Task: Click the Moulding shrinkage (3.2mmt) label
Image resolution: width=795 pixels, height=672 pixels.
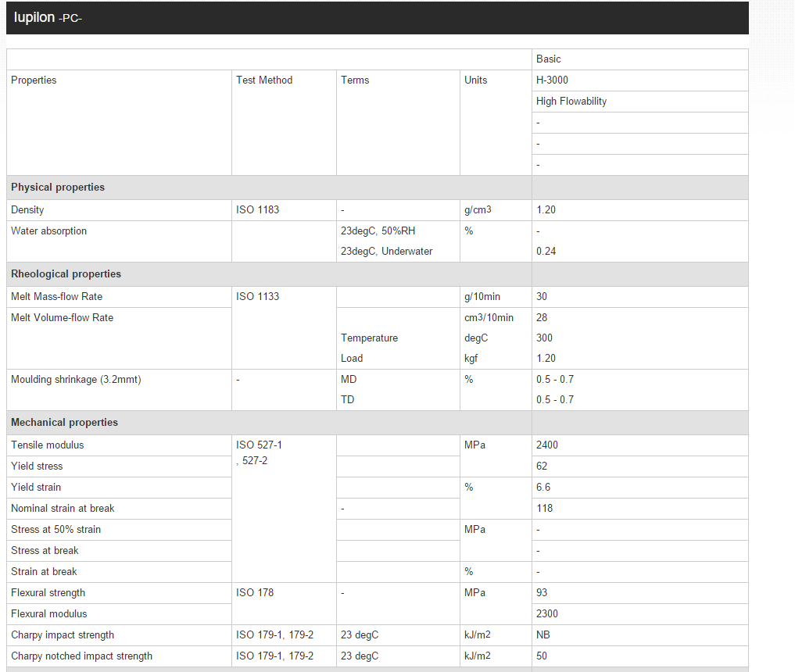Action: pos(76,380)
